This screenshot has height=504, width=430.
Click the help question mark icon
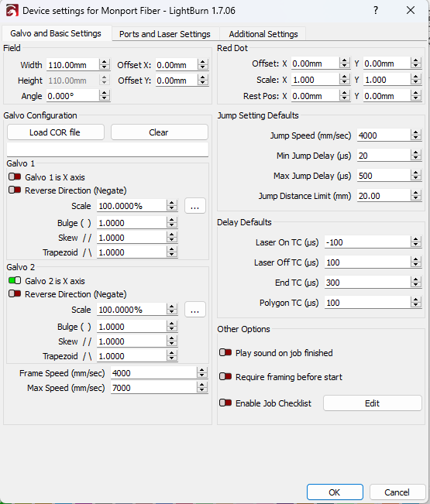376,11
